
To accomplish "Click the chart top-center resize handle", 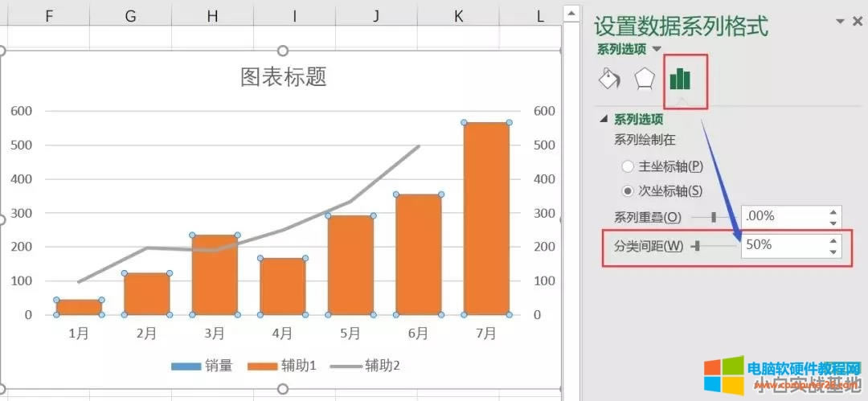I will tap(283, 51).
